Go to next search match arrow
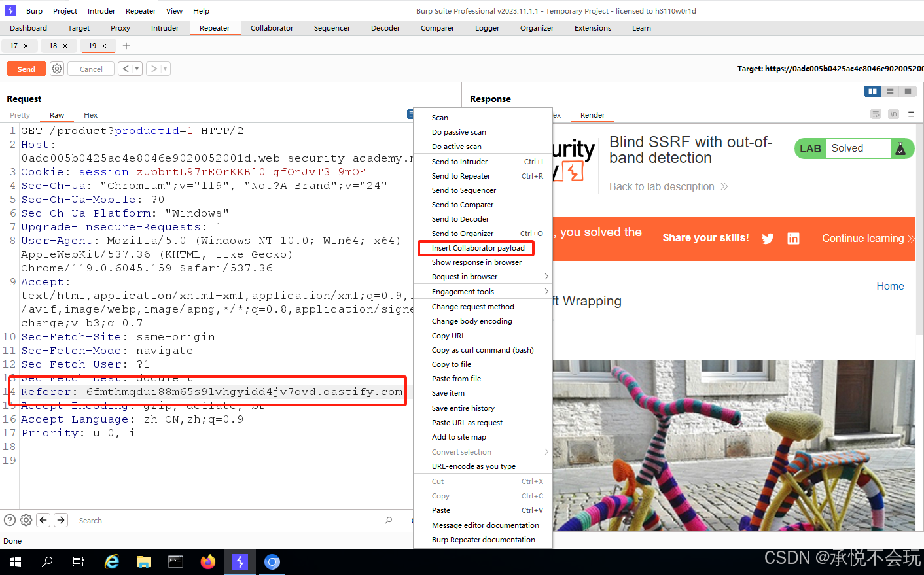This screenshot has width=924, height=575. [61, 520]
